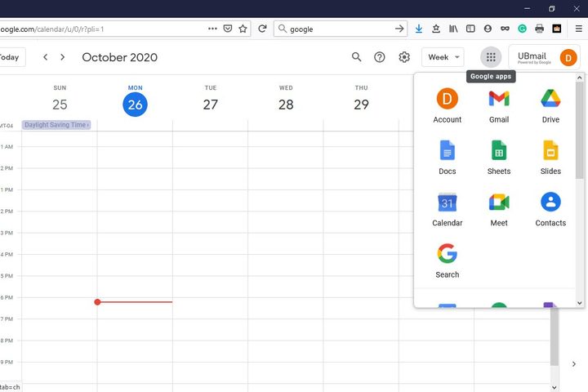This screenshot has width=588, height=392.
Task: Open UBmail account profile button
Action: (545, 57)
